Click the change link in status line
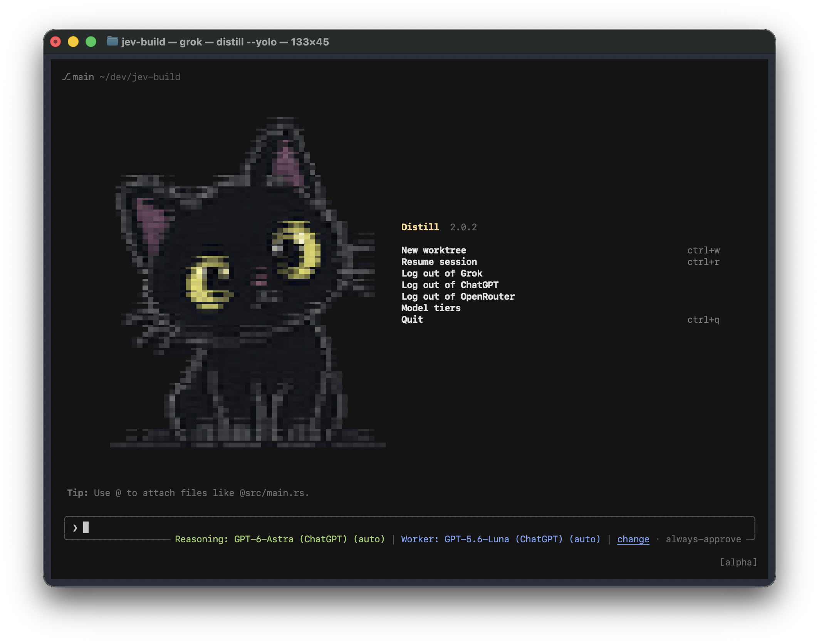The image size is (819, 644). pos(633,539)
